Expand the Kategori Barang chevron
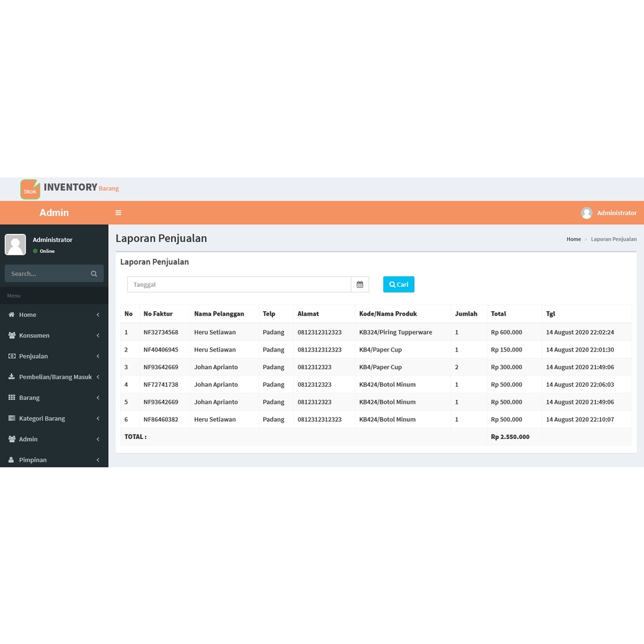This screenshot has width=644, height=644. pos(97,418)
